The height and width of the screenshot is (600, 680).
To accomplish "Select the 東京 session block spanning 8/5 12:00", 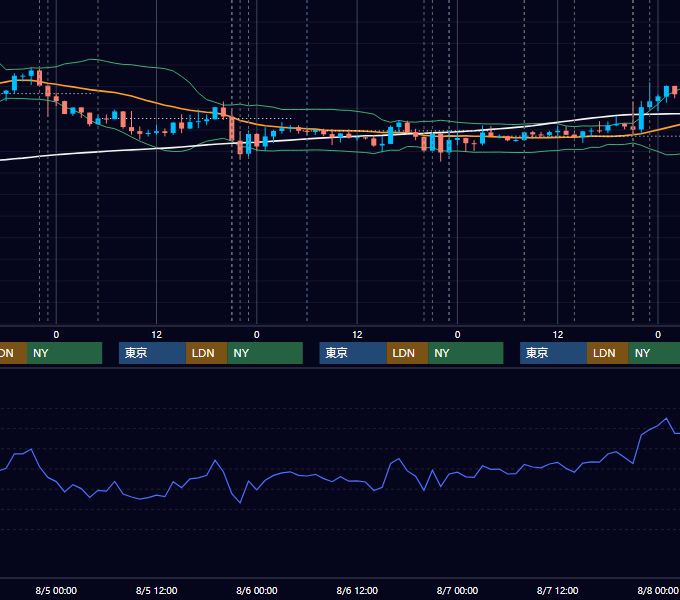I will [x=152, y=353].
